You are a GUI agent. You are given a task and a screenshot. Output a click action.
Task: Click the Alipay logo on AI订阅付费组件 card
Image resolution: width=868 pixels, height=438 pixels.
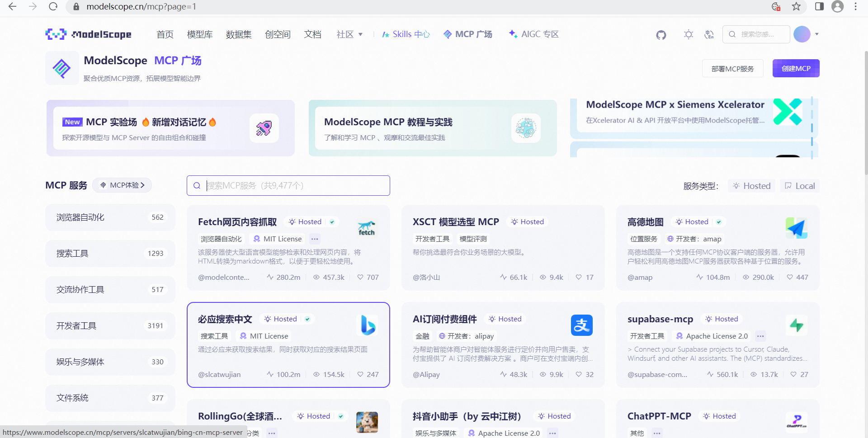coord(581,325)
